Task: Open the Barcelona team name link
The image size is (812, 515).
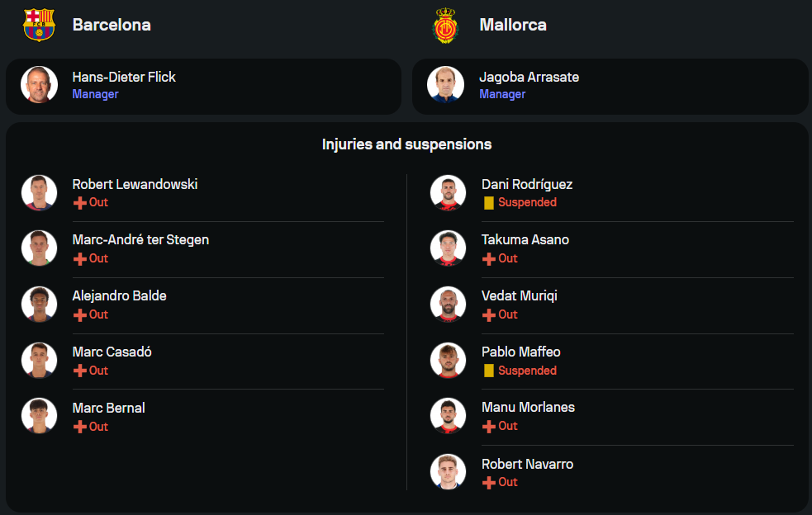Action: point(112,25)
